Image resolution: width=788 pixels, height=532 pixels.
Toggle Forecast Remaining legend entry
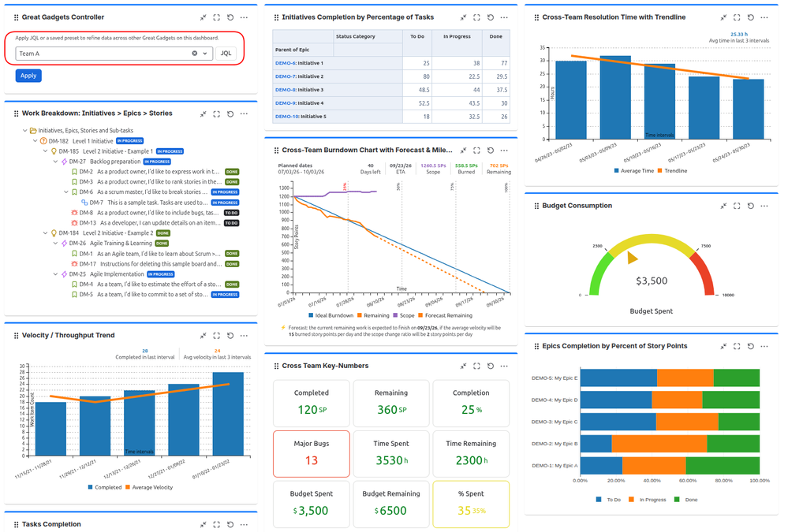click(x=445, y=315)
